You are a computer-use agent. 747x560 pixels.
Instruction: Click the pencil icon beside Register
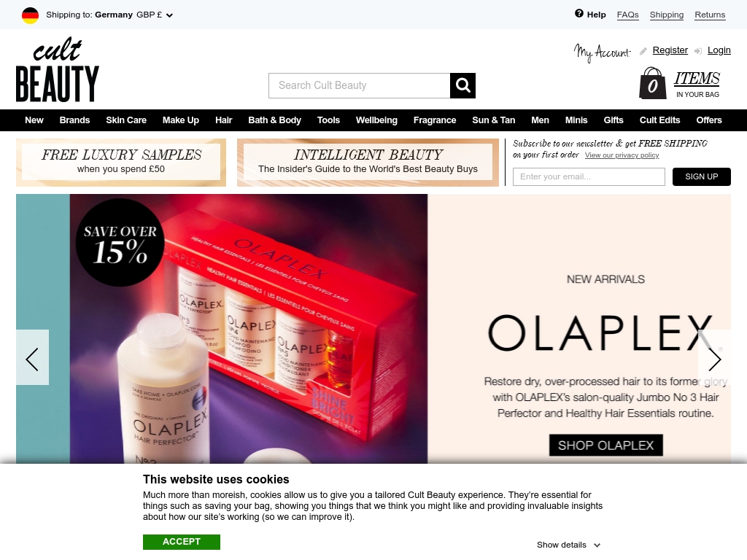tap(643, 51)
